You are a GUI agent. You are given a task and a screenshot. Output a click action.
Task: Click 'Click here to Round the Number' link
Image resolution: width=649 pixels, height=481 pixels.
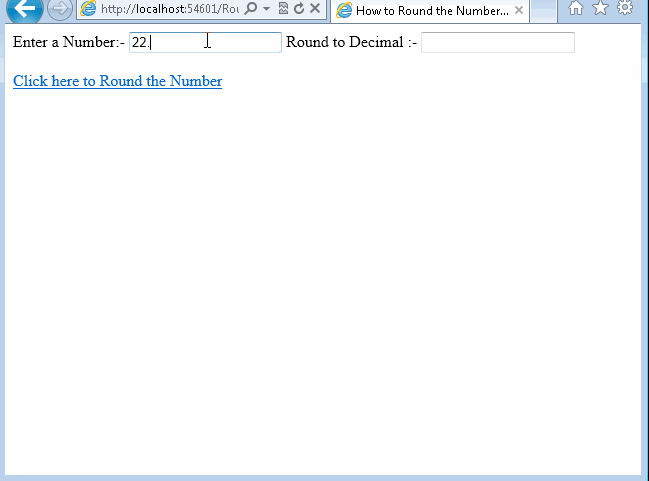tap(118, 81)
